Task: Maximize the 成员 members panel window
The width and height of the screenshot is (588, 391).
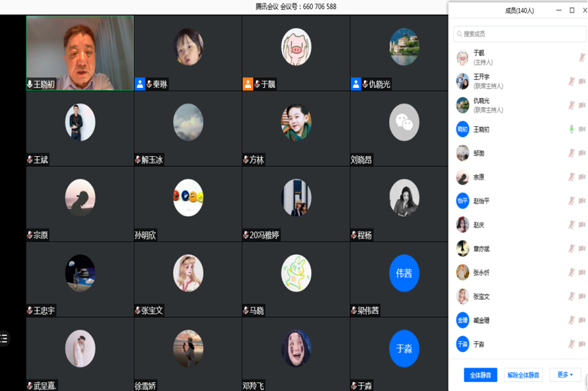Action: coord(572,11)
